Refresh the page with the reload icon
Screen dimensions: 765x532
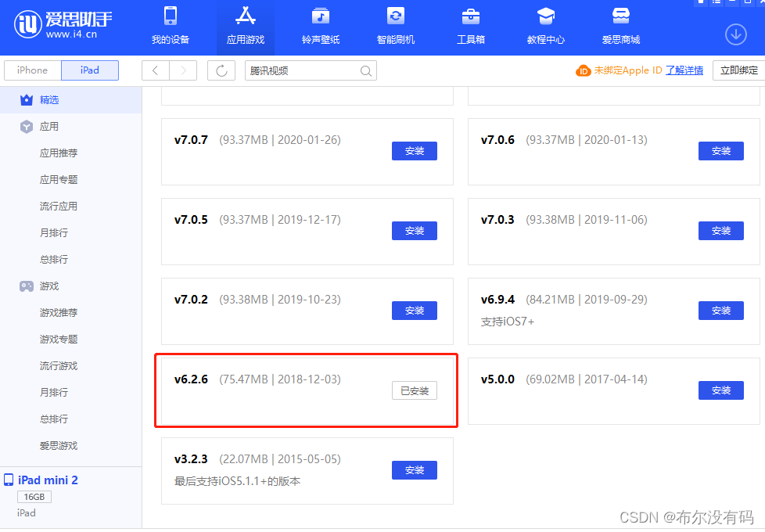pos(221,70)
